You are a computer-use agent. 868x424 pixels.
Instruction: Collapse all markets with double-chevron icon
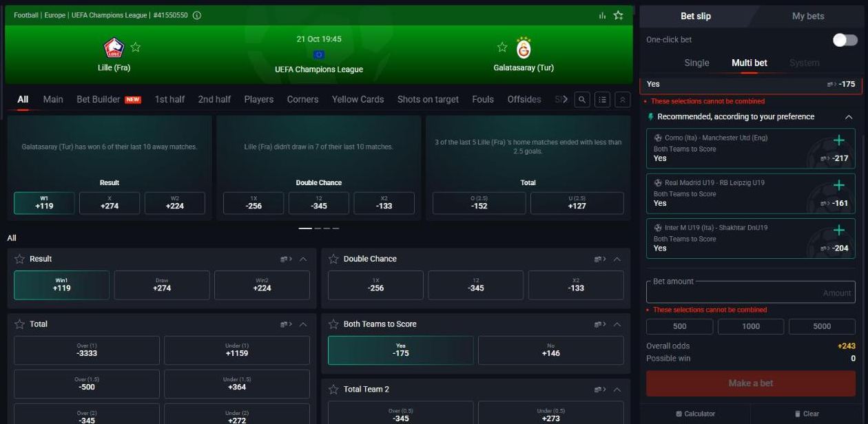coord(623,100)
